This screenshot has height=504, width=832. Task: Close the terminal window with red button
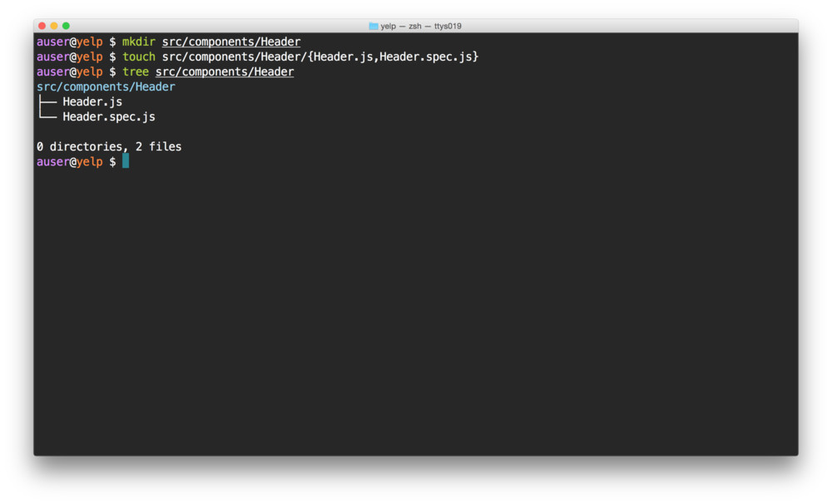pos(42,26)
